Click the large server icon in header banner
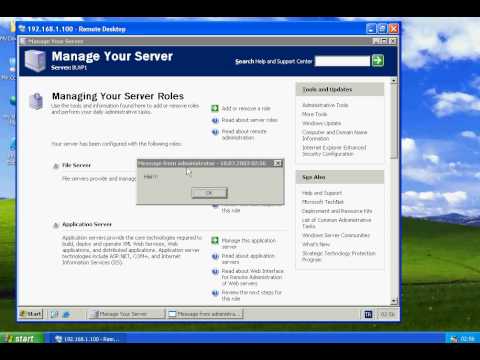Screen dimensions: 480x360 tap(35, 61)
